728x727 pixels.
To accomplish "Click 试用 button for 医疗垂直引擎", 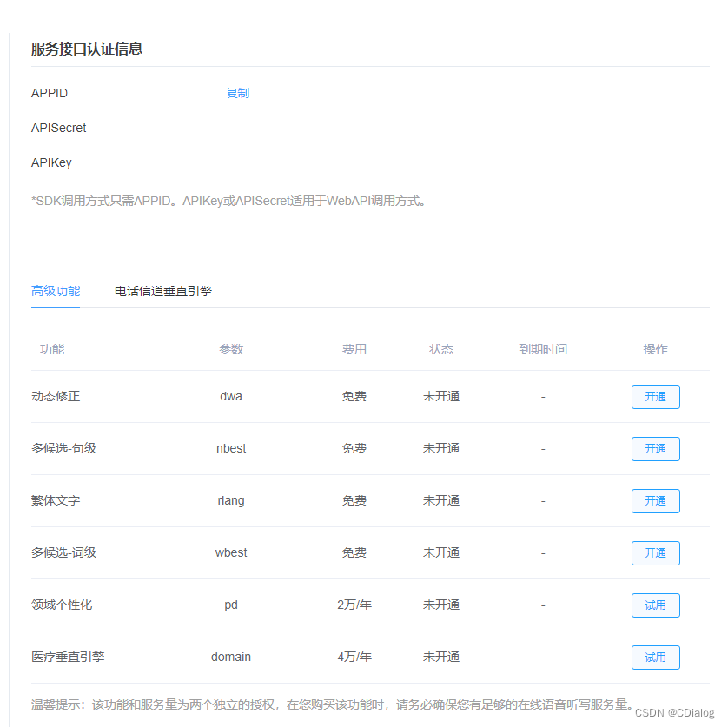I will click(656, 658).
